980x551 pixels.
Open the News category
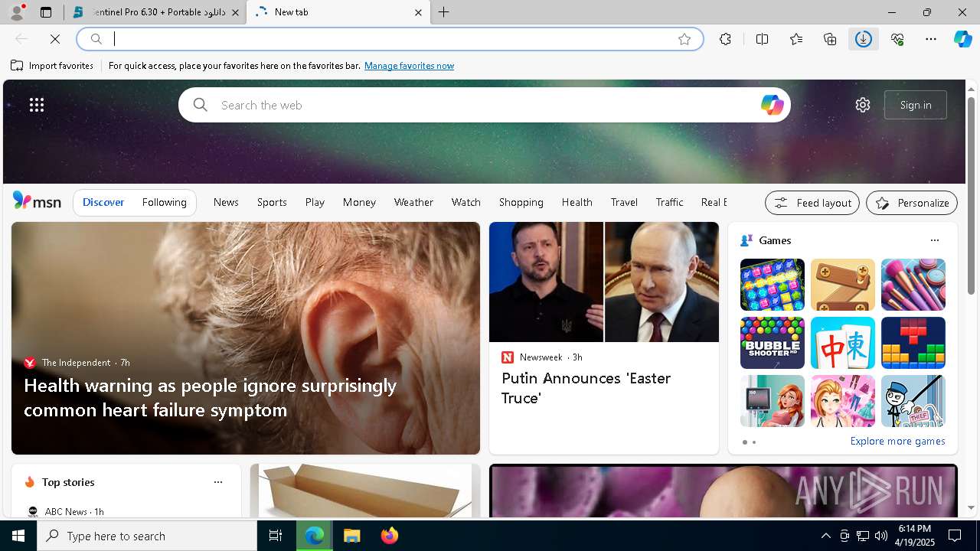[226, 202]
